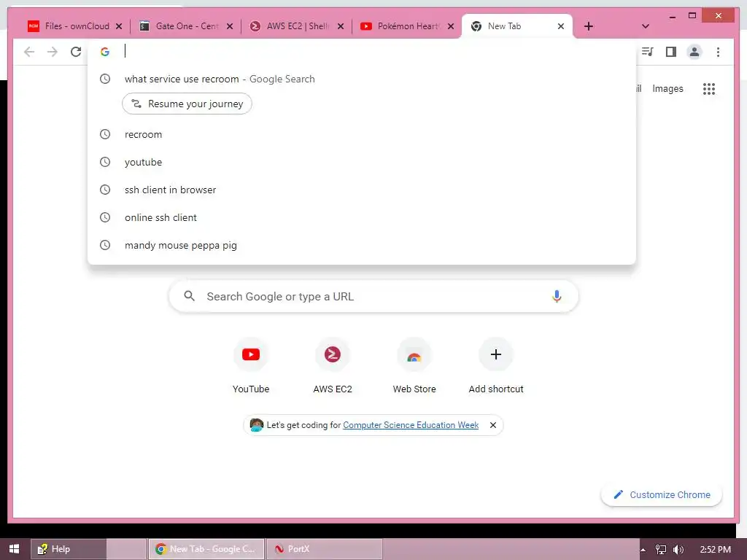Choose 'mandy mouse peppa pig' suggestion

(362, 245)
